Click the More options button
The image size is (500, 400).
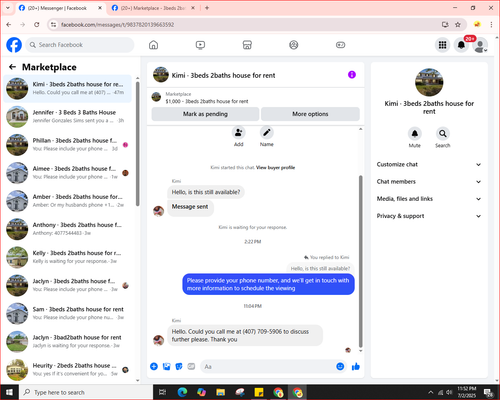tap(310, 114)
